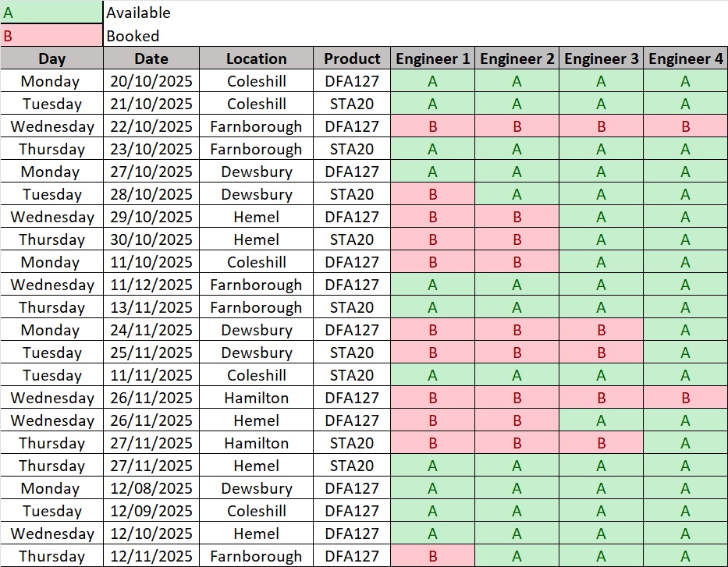Click the pink Booked legend swatch

pyautogui.click(x=51, y=36)
